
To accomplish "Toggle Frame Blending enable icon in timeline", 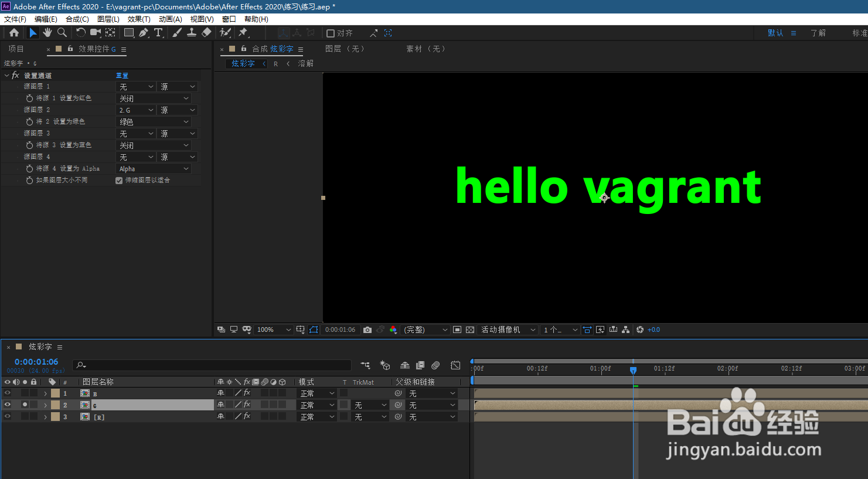I will (x=420, y=365).
